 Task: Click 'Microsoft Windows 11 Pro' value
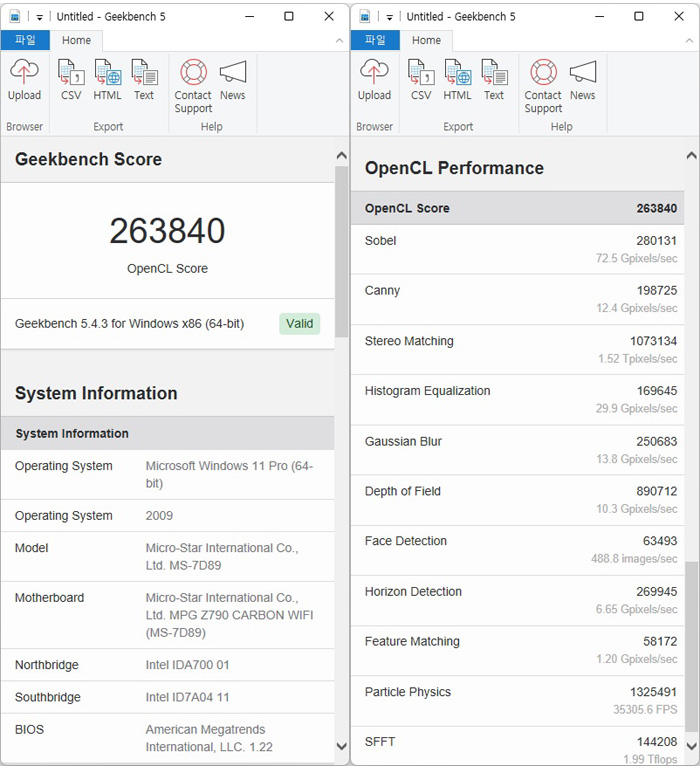(229, 474)
